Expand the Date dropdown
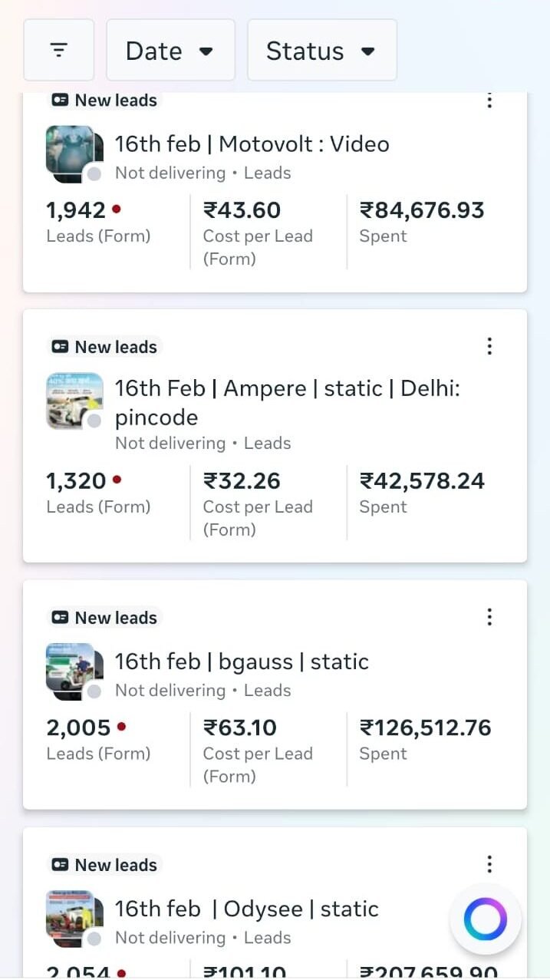 tap(170, 51)
